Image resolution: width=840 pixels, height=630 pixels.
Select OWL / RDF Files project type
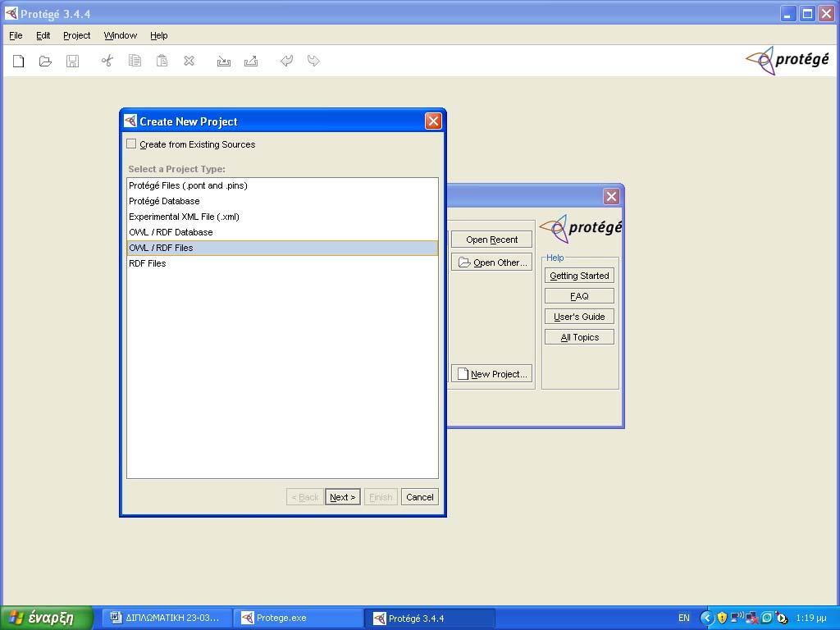[282, 248]
